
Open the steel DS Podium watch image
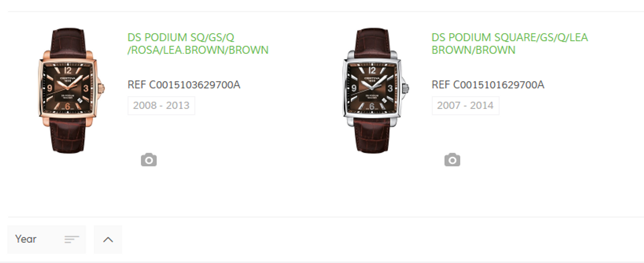point(374,90)
